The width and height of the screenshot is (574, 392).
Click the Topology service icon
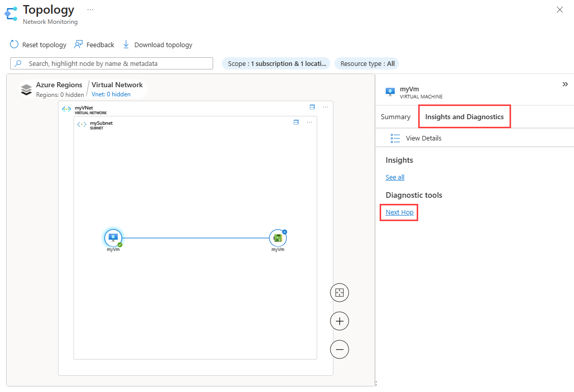pyautogui.click(x=11, y=14)
